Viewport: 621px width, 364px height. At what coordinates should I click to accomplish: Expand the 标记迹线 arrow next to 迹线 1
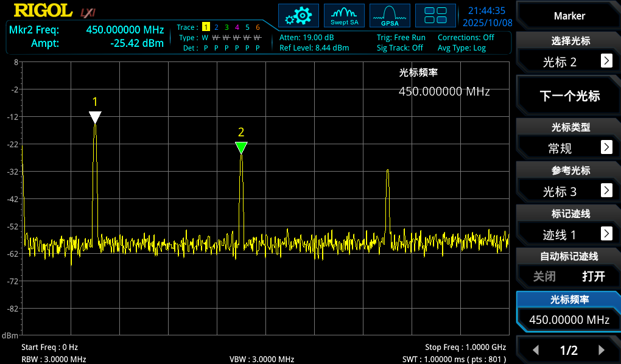(606, 233)
